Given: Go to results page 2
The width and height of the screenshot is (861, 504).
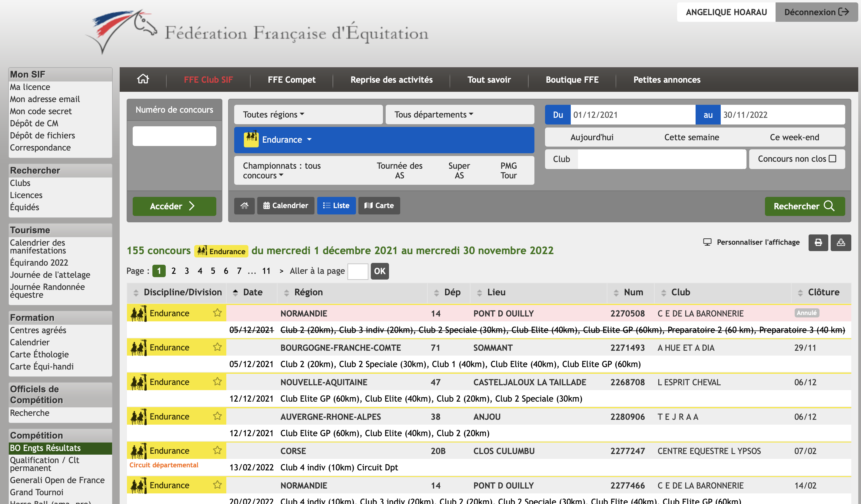Looking at the screenshot, I should pos(174,270).
